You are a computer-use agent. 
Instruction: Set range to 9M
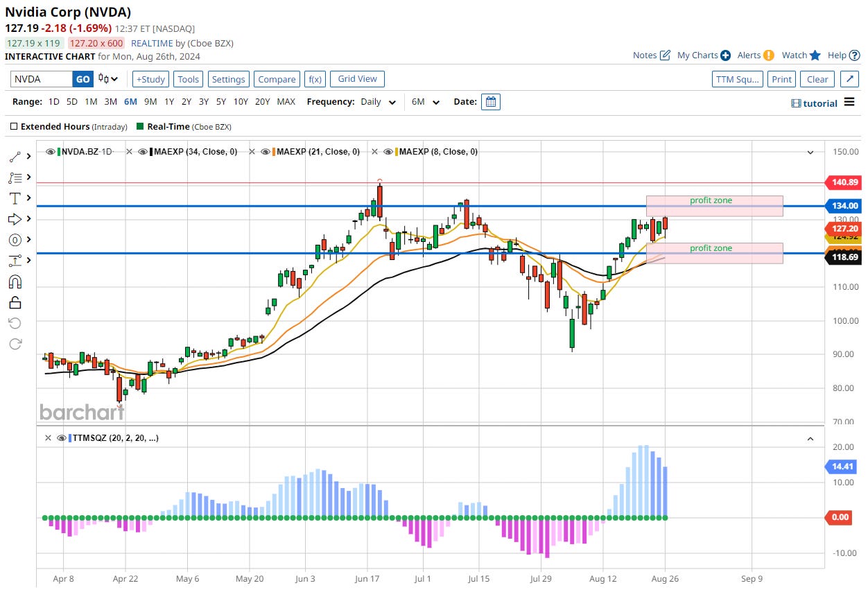coord(150,102)
